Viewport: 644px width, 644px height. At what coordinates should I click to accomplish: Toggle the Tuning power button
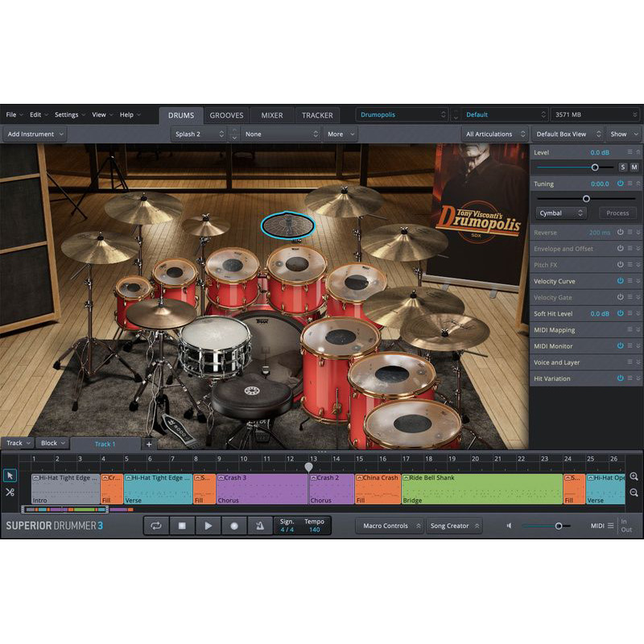pos(620,184)
